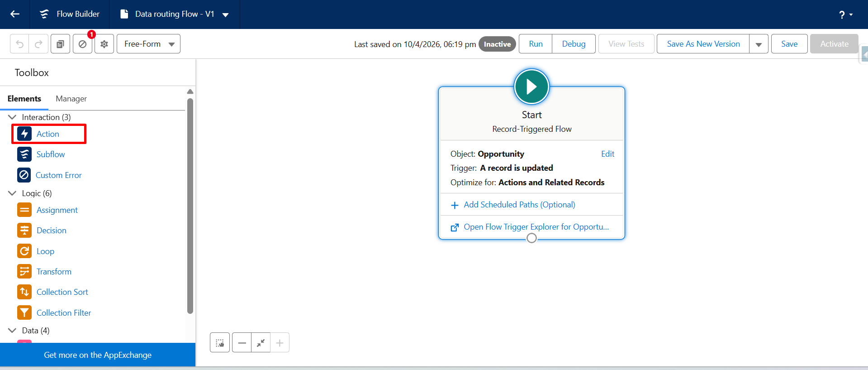868x370 pixels.
Task: Select the Loop element icon
Action: (24, 251)
